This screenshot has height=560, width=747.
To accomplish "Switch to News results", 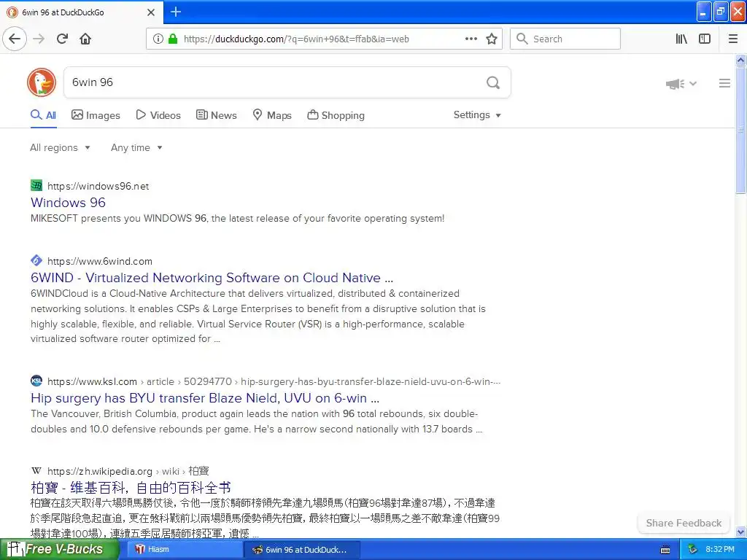I will [x=216, y=115].
